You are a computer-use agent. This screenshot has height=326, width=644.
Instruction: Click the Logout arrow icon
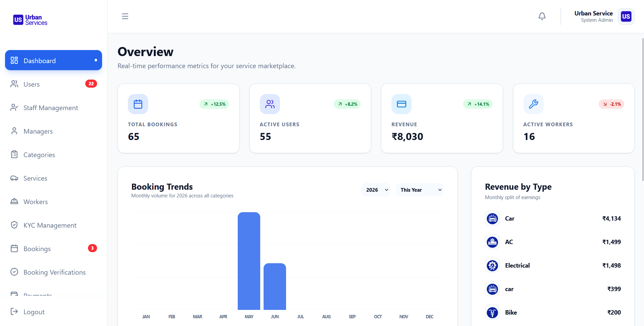[14, 312]
